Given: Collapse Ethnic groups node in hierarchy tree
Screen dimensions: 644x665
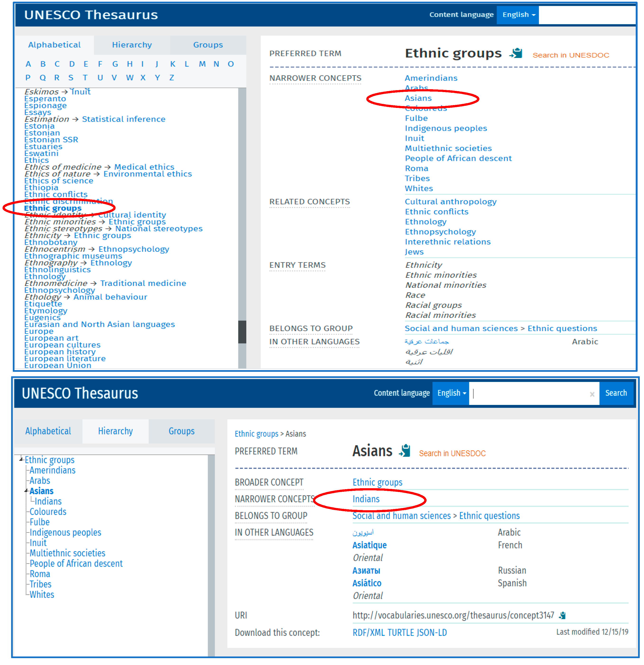Looking at the screenshot, I should click(21, 459).
